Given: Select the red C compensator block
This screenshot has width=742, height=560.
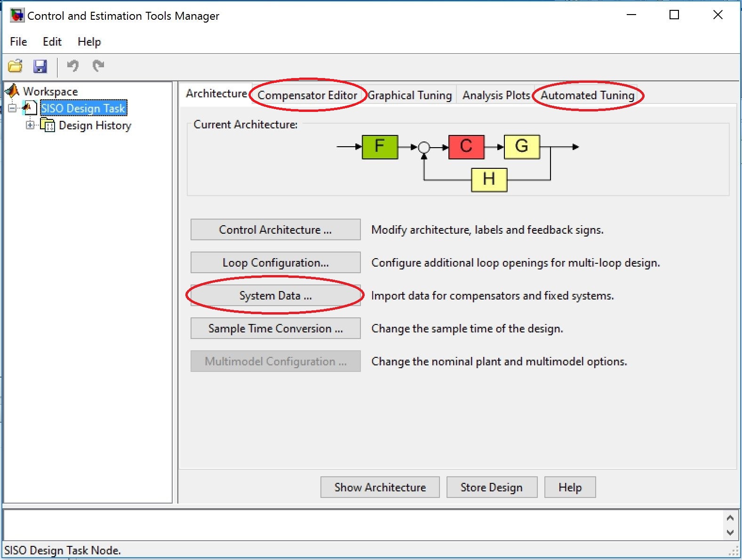Looking at the screenshot, I should point(466,147).
